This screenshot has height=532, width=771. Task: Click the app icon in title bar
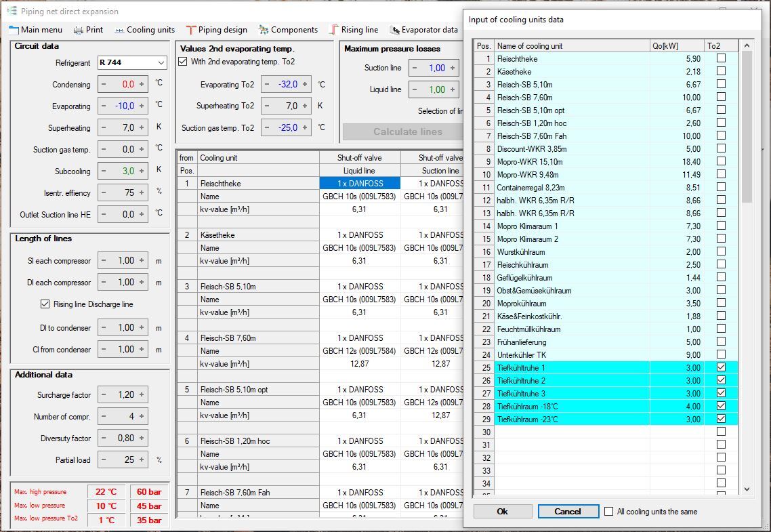click(x=11, y=11)
